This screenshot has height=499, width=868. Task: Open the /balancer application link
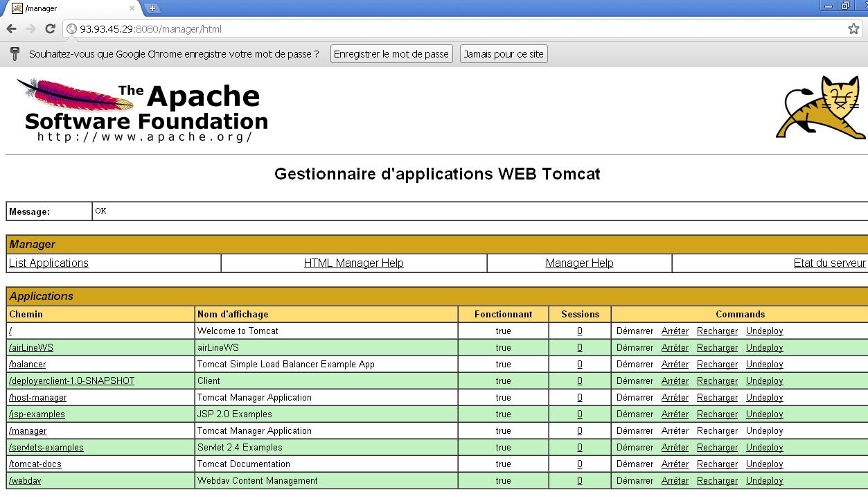[x=28, y=365]
